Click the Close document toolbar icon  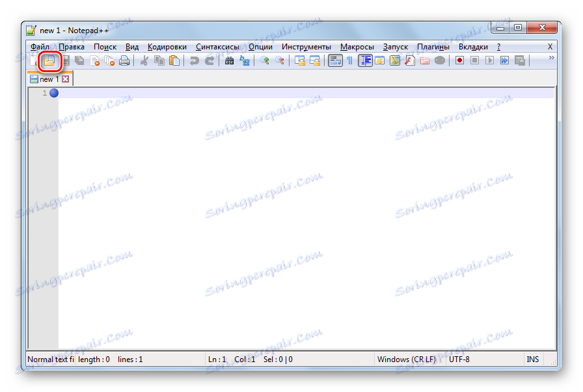tap(95, 60)
